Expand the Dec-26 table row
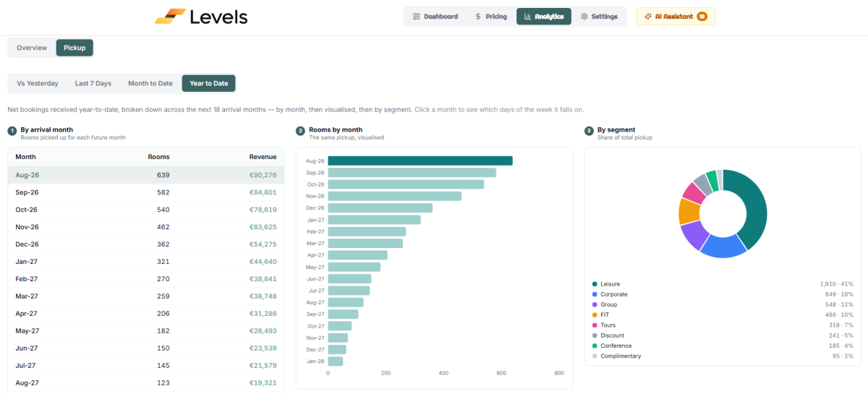The image size is (868, 394). [x=146, y=244]
